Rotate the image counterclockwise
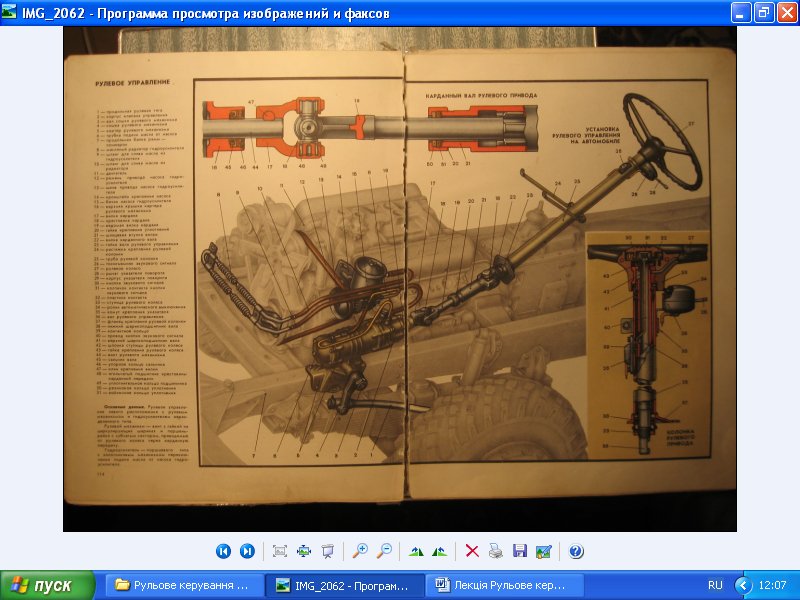 439,551
